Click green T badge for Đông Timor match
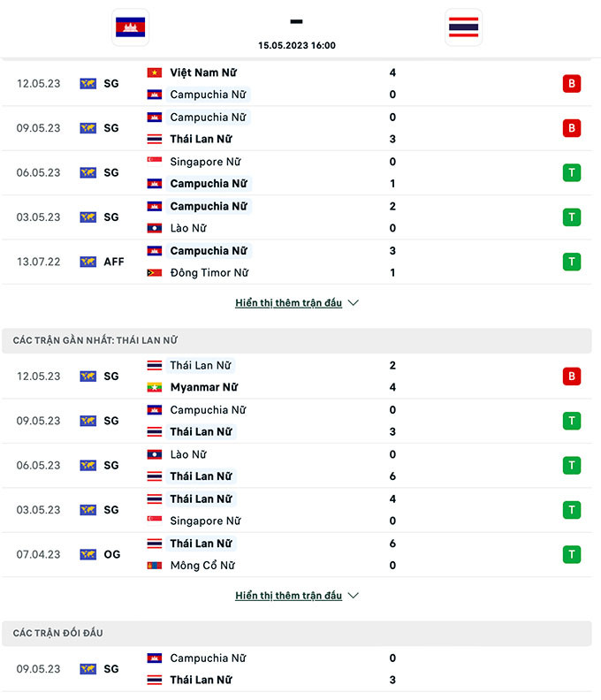601x700 pixels. [572, 262]
